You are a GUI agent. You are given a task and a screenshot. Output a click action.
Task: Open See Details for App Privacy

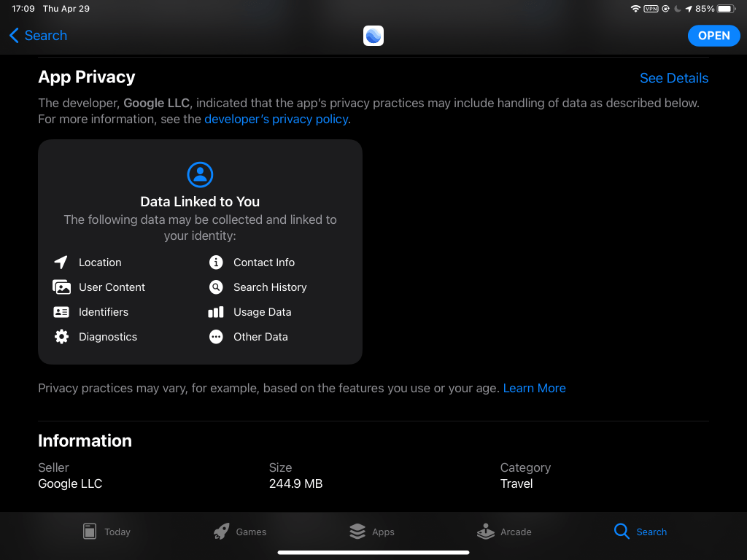pos(673,78)
